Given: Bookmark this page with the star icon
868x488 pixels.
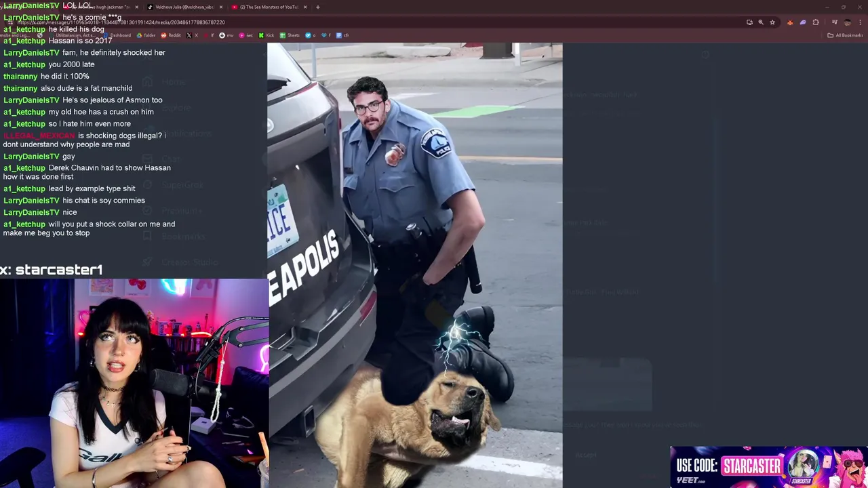Looking at the screenshot, I should tap(772, 22).
